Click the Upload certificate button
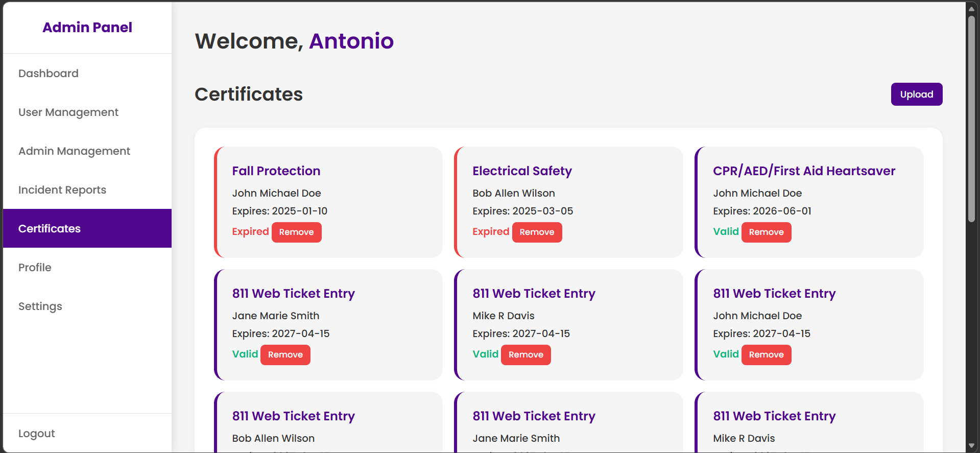The height and width of the screenshot is (453, 980). [x=916, y=94]
